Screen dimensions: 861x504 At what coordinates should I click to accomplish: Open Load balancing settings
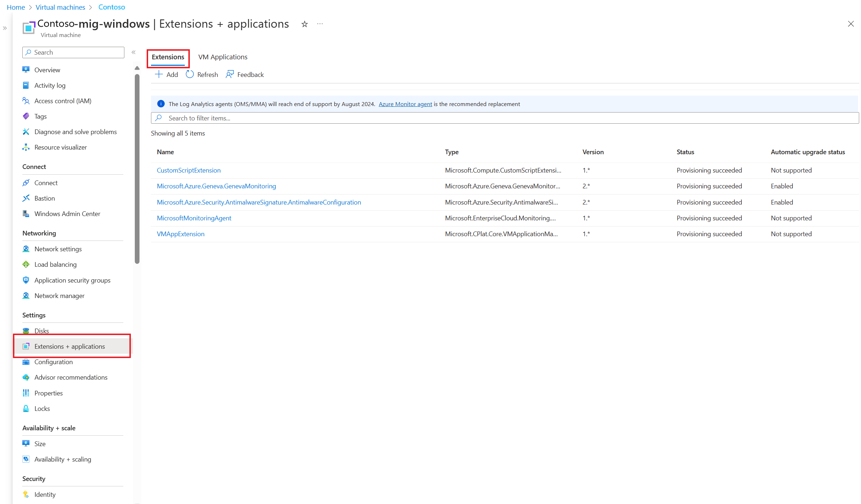(x=55, y=264)
